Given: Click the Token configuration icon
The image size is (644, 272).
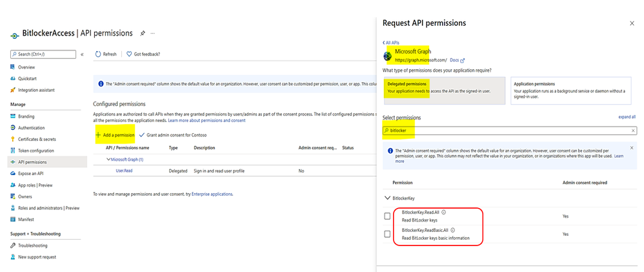Looking at the screenshot, I should tap(13, 151).
